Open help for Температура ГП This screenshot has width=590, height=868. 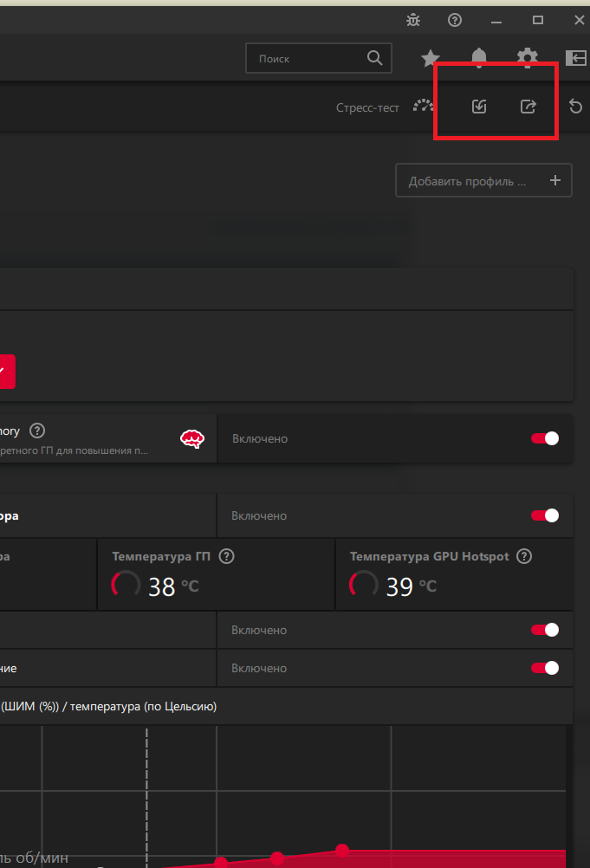click(x=226, y=556)
